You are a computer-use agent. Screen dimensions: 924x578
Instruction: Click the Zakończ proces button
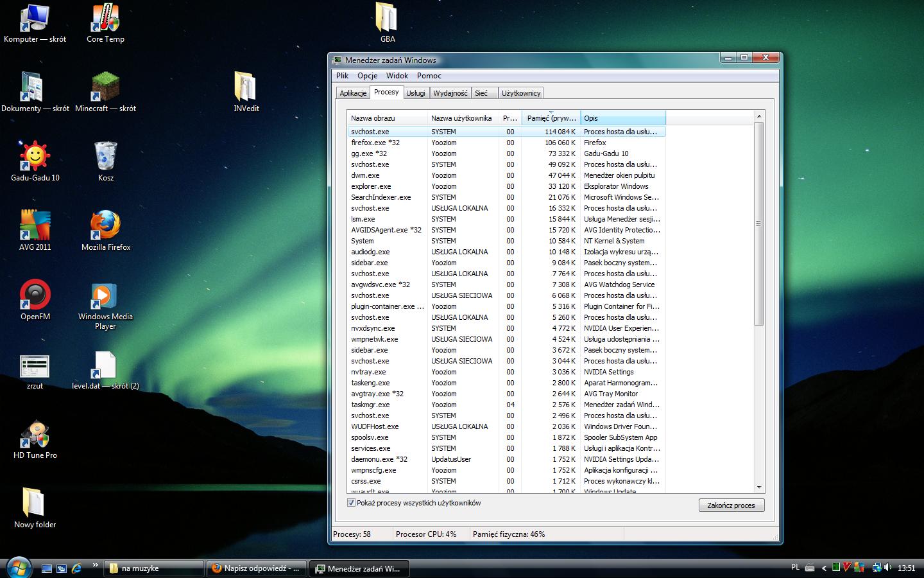tap(732, 505)
